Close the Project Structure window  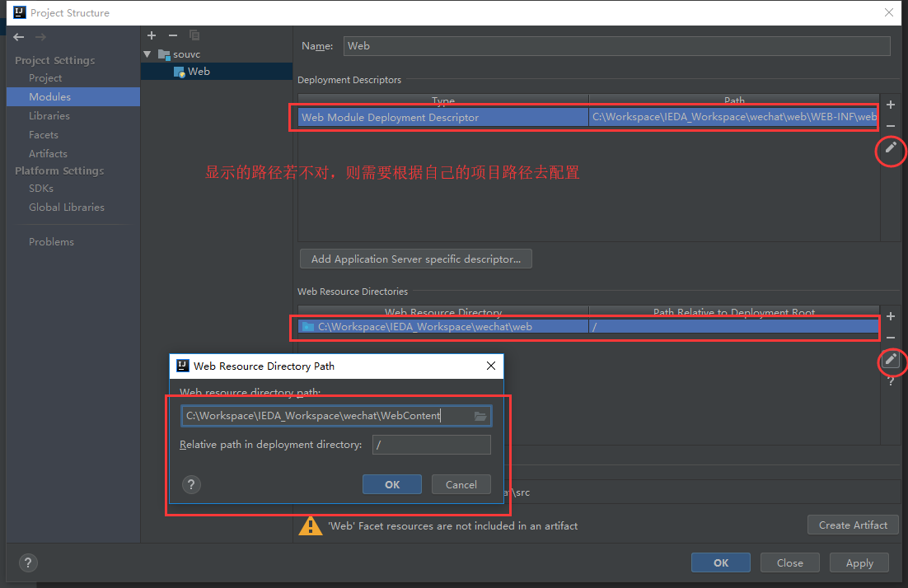pos(889,12)
